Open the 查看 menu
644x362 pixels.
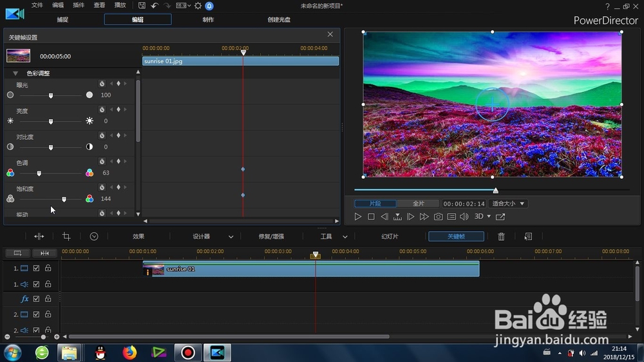[x=99, y=5]
